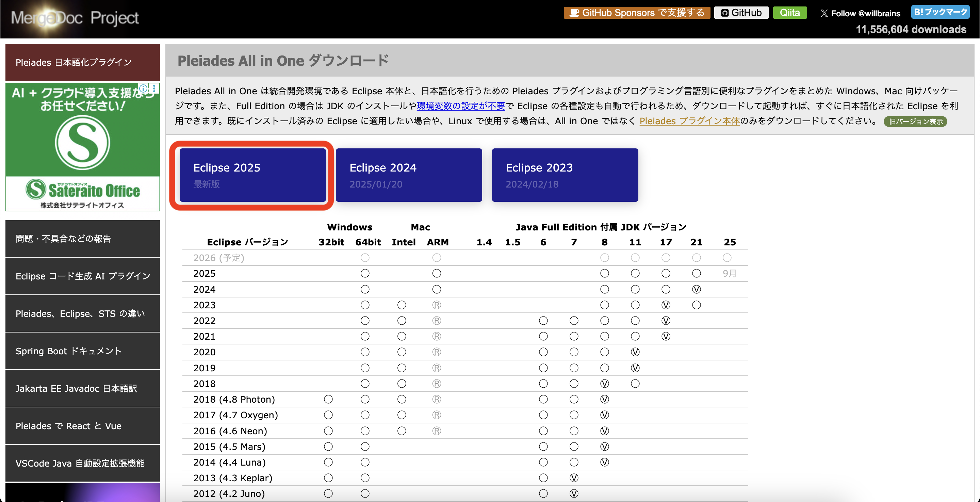Open the ad options dots icon
Screen dimensions: 980x502
tap(153, 89)
